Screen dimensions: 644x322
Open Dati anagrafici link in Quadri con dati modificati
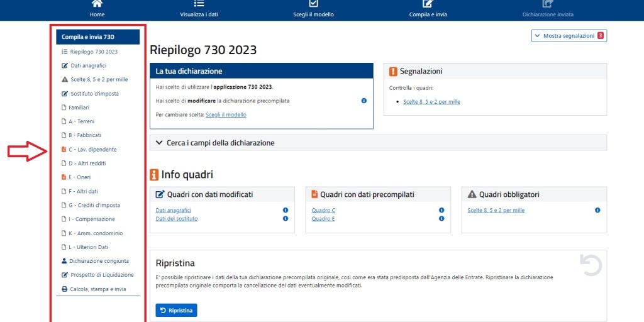pos(174,210)
